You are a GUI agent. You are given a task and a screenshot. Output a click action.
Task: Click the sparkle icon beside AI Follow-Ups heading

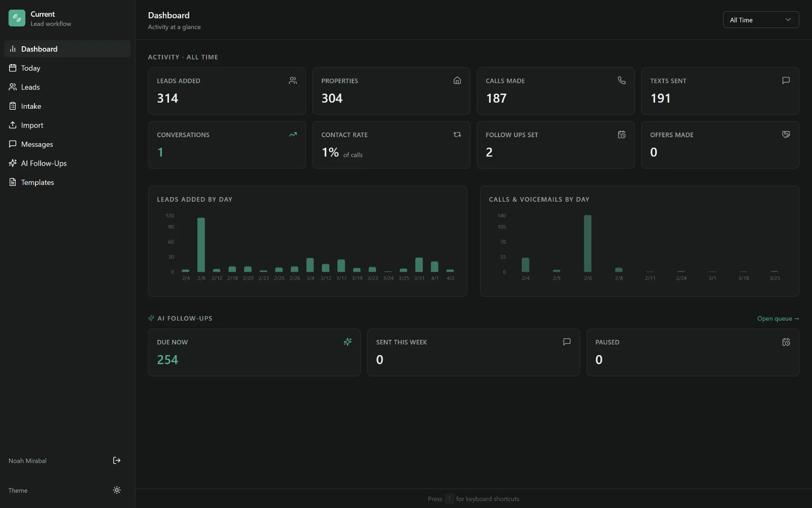click(x=151, y=318)
